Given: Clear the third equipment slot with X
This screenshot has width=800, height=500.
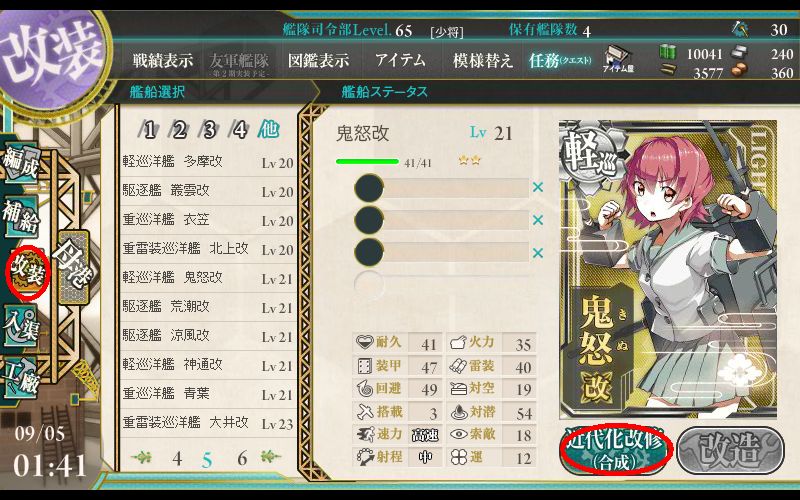Looking at the screenshot, I should click(537, 253).
